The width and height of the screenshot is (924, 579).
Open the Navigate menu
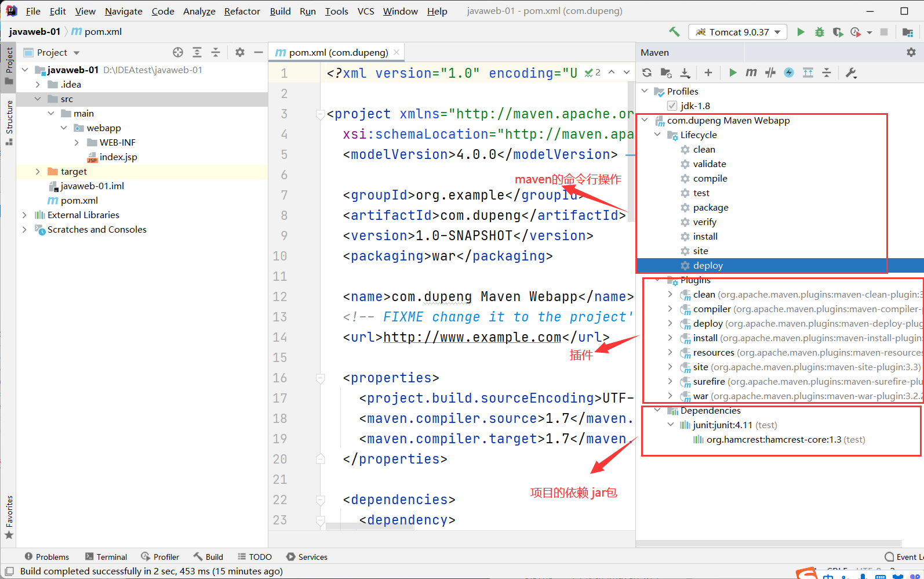[123, 11]
